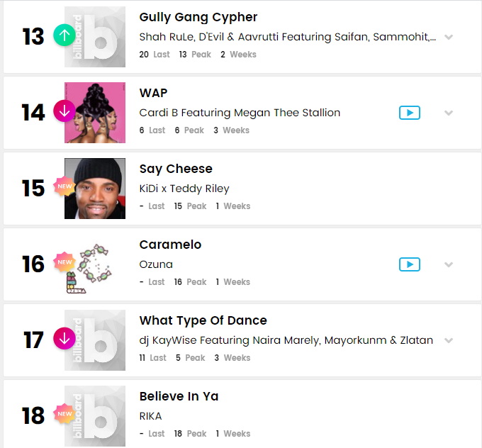Open the WAP album cover artwork
Viewport: 482px width, 448px height.
(x=95, y=113)
